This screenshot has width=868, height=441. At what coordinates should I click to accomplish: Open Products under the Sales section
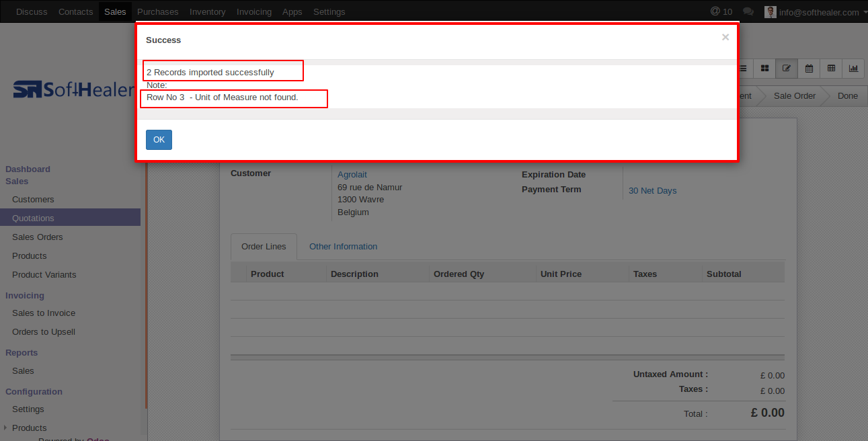point(30,255)
